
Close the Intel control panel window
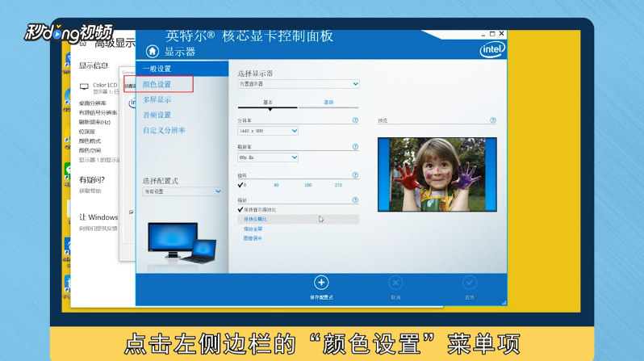coord(501,34)
